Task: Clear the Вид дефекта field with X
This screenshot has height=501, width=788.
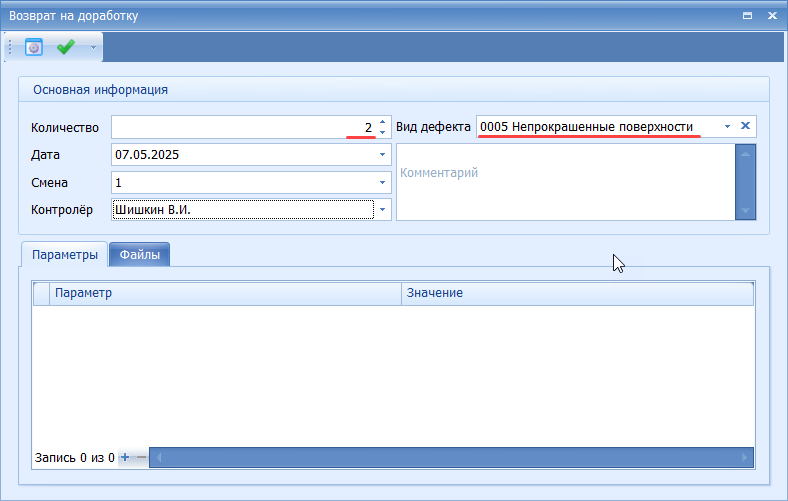Action: coord(745,127)
